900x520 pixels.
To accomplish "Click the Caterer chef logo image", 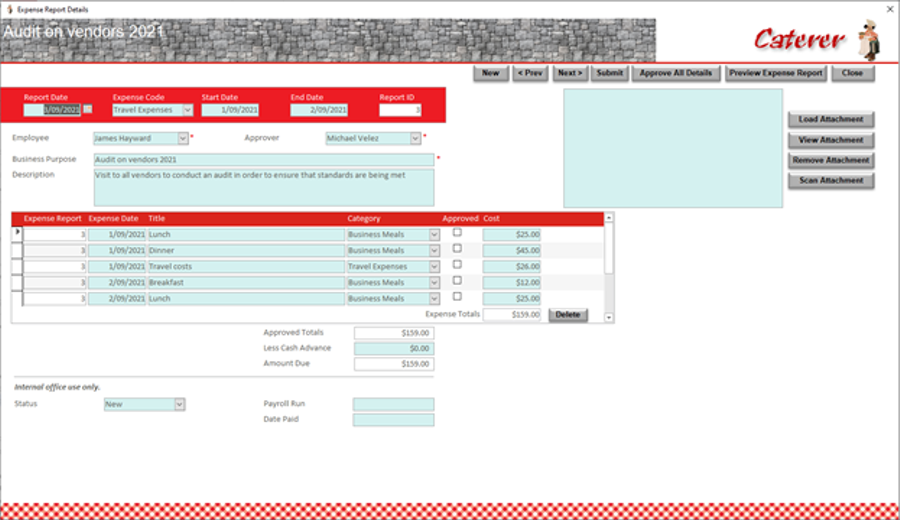I will [869, 40].
